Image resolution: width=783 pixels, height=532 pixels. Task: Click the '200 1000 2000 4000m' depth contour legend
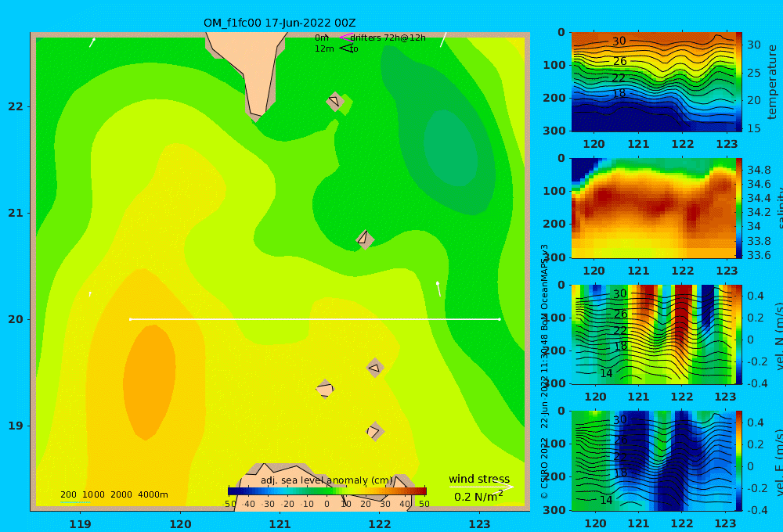pos(114,494)
